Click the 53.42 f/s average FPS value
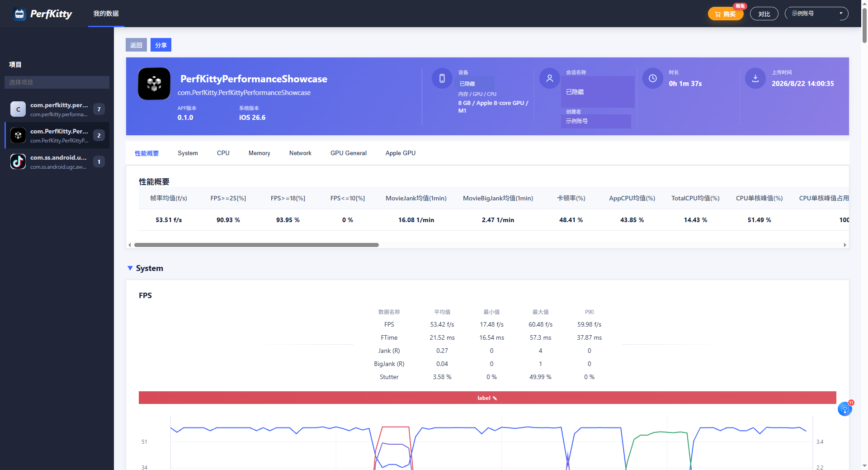The height and width of the screenshot is (470, 868). click(x=442, y=324)
